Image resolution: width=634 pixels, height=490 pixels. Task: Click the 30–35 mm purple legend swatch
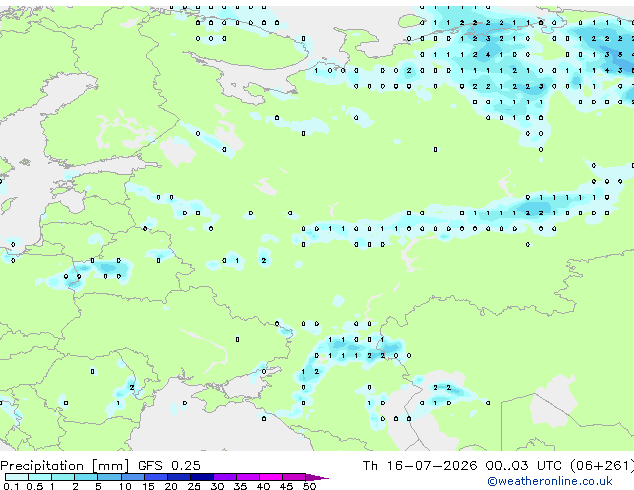(x=225, y=477)
